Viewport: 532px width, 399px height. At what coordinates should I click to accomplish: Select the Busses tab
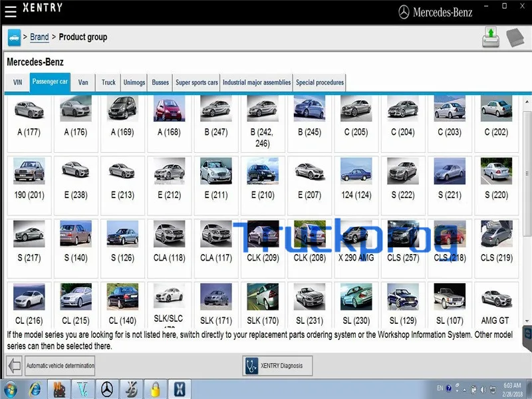[x=160, y=82]
